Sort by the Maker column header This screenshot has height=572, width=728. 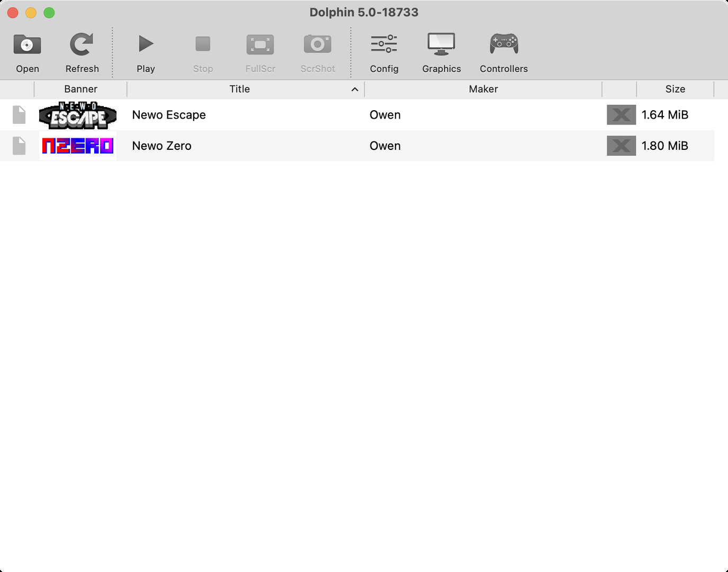(483, 89)
